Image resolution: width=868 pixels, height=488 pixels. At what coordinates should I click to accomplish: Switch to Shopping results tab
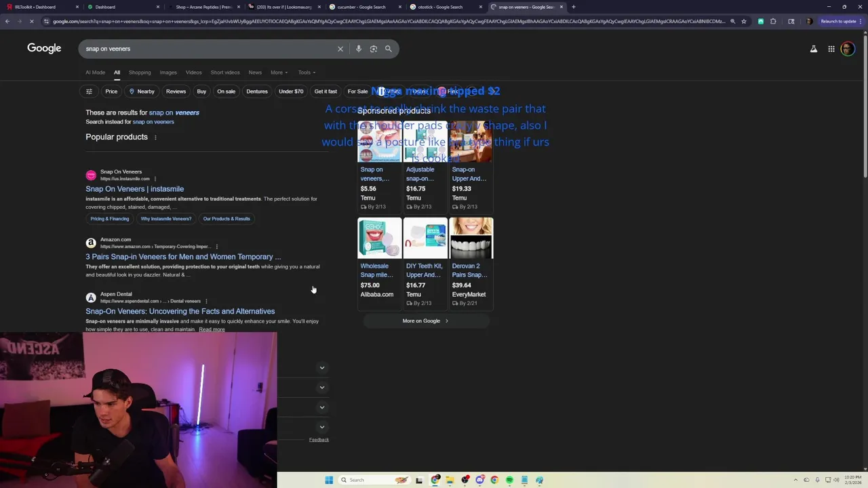pos(140,73)
